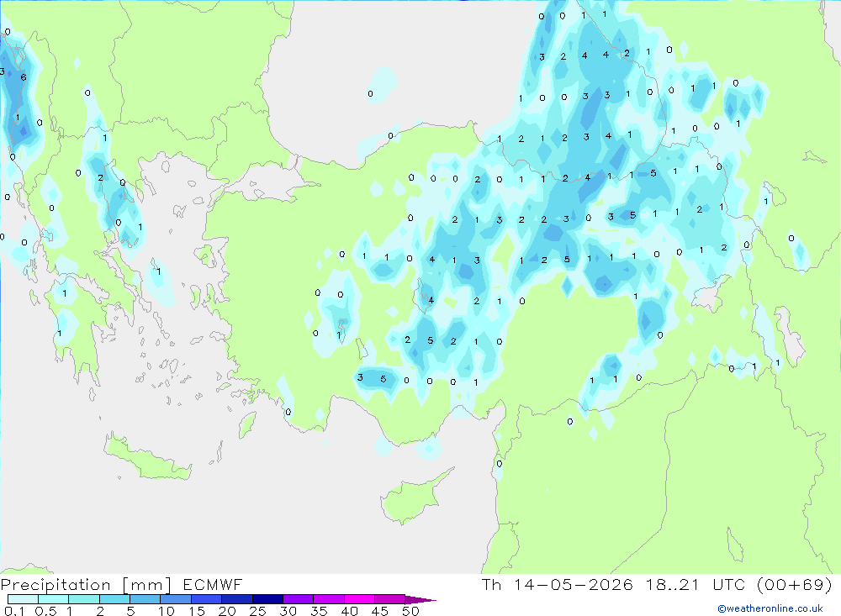Click the 'Precipitation [mm]' title text
Image resolution: width=841 pixels, height=616 pixels.
[86, 585]
